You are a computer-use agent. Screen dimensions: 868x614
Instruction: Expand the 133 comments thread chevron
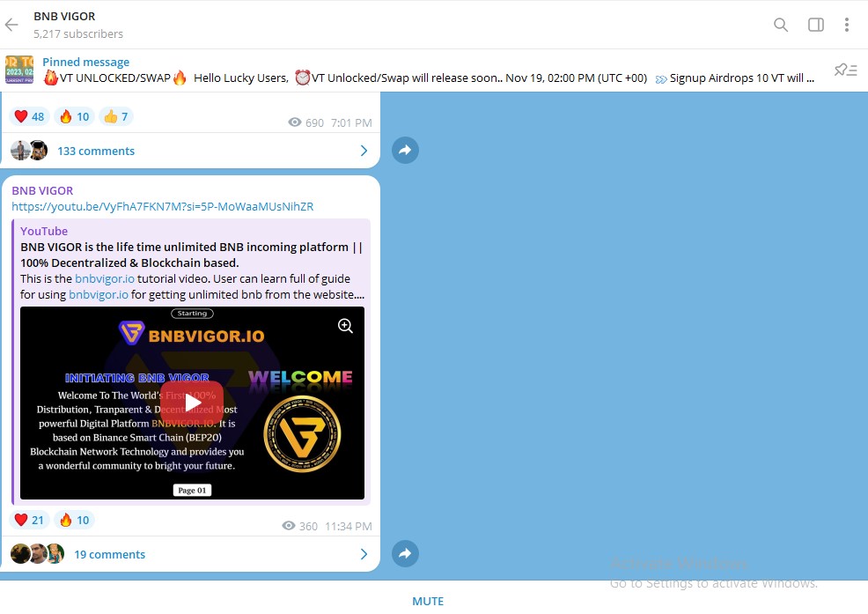pos(364,151)
